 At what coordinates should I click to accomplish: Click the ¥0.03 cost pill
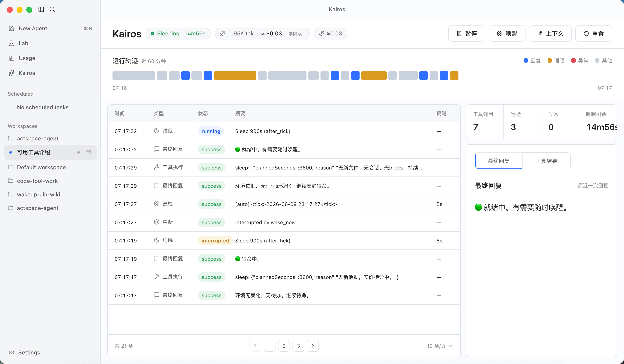click(x=330, y=33)
